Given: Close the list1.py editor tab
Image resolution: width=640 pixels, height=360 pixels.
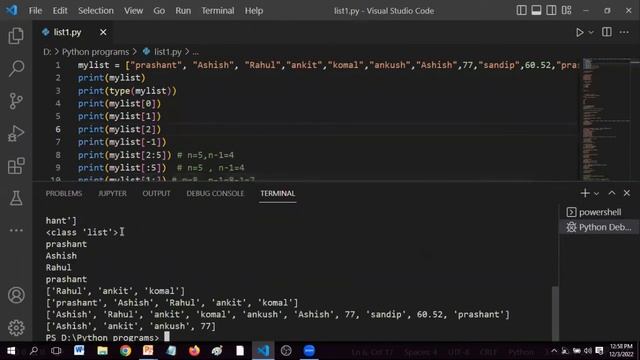Looking at the screenshot, I should click(x=103, y=32).
